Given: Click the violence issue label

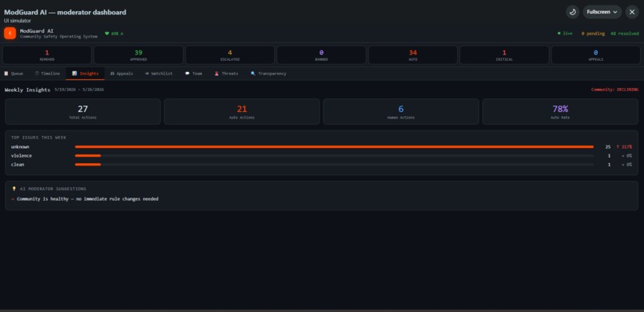Looking at the screenshot, I should 22,156.
